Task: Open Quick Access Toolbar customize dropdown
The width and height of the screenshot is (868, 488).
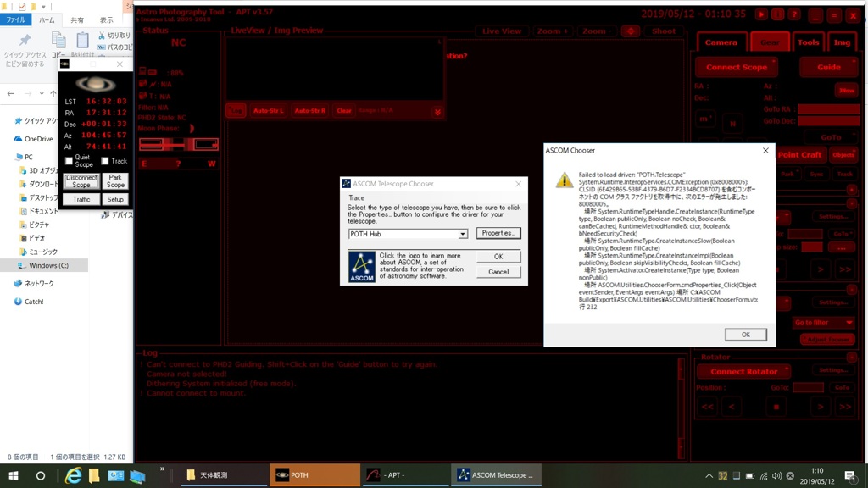Action: pyautogui.click(x=43, y=7)
